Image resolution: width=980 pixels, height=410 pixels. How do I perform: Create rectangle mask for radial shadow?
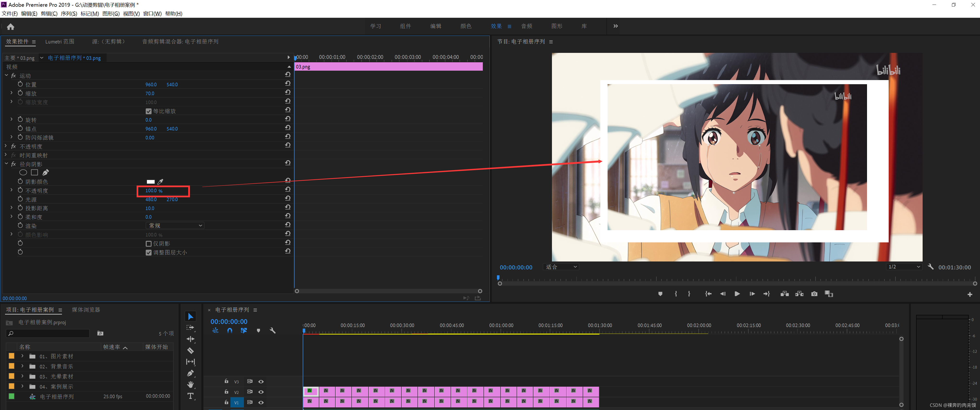tap(34, 173)
